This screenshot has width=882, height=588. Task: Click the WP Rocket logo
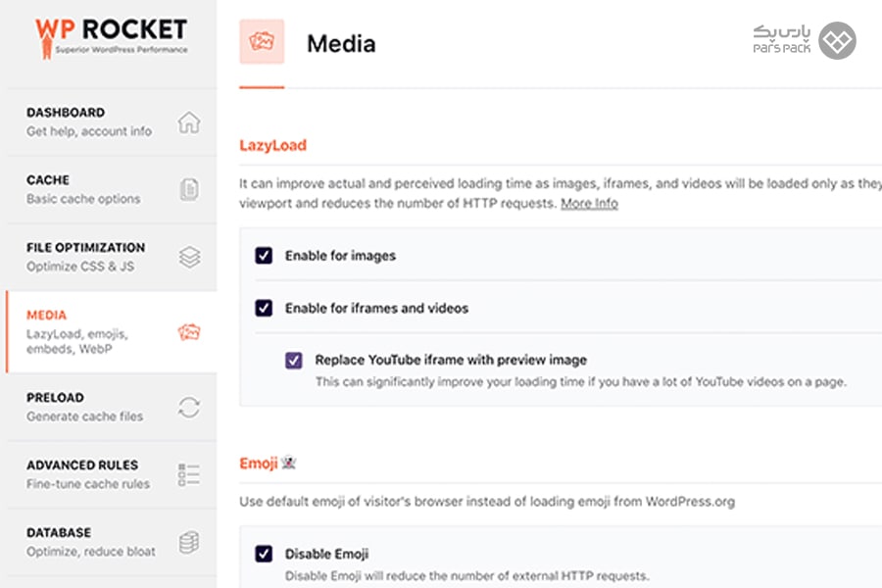coord(111,37)
